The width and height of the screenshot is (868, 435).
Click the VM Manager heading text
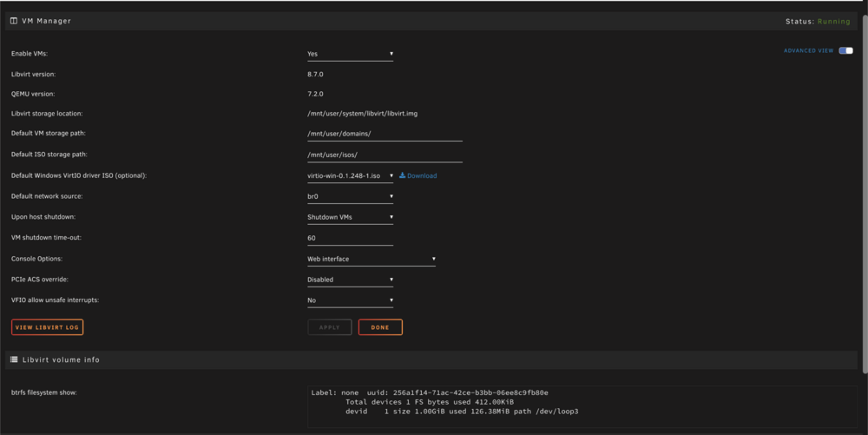[x=47, y=21]
